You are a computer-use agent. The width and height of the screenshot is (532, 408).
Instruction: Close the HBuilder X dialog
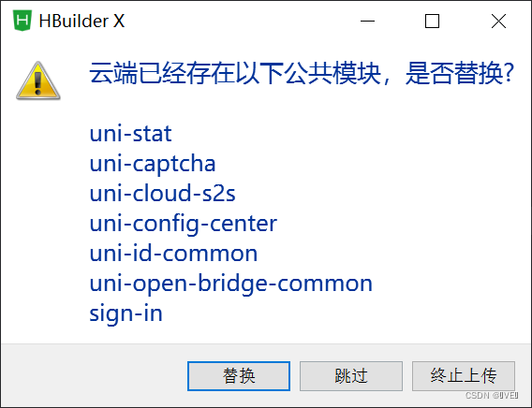click(x=498, y=21)
